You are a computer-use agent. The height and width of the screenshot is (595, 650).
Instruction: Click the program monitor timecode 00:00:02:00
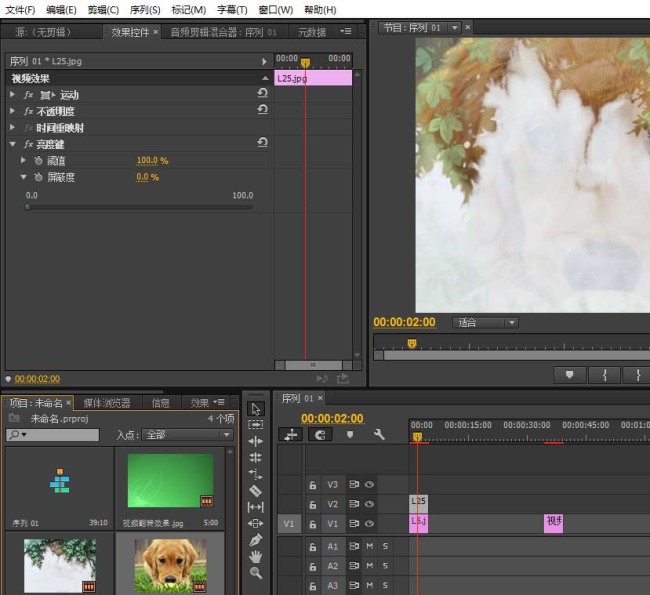(x=404, y=322)
